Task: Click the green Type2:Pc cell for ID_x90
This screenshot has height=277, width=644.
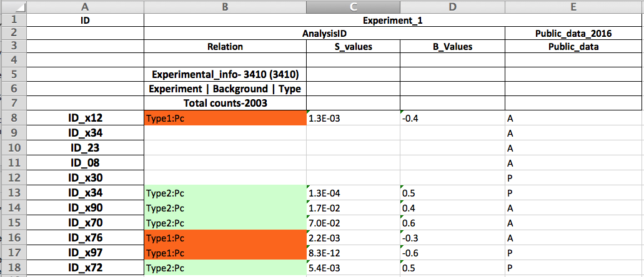Action: [225, 208]
